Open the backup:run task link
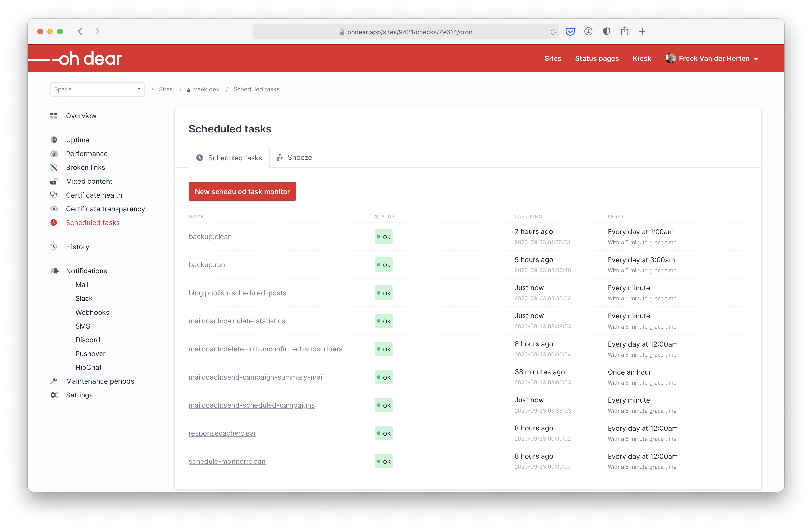The image size is (812, 528). pos(207,265)
